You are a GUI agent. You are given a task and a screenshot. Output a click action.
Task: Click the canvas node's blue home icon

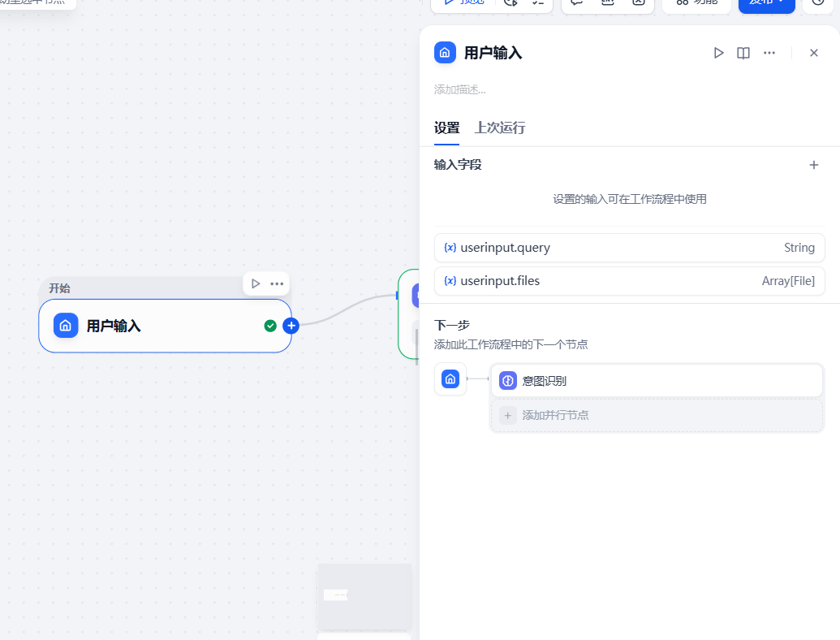(x=66, y=326)
